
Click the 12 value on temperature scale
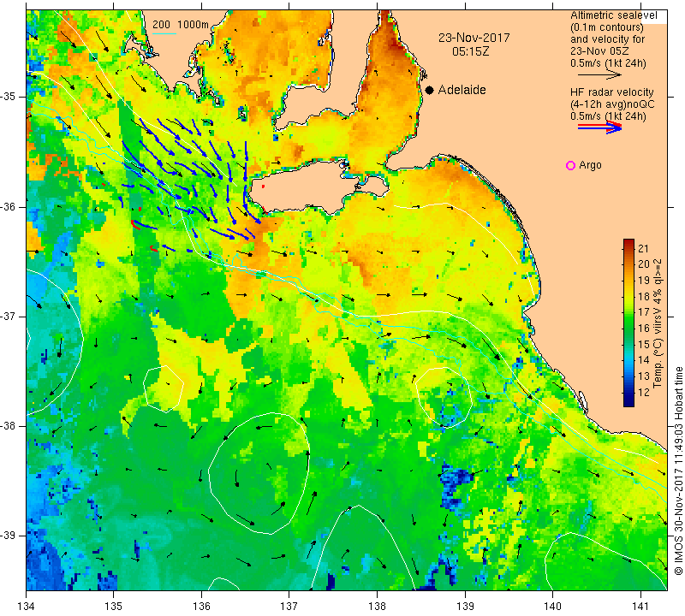coord(644,393)
